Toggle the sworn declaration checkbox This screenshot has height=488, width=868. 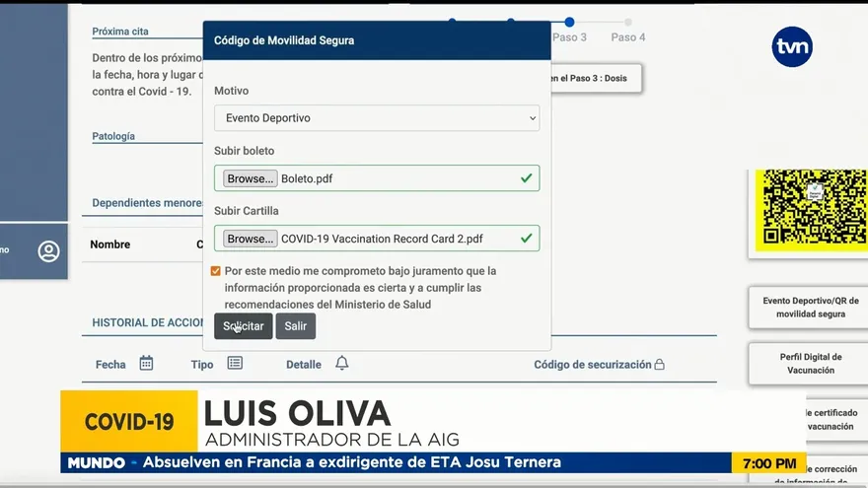tap(216, 271)
